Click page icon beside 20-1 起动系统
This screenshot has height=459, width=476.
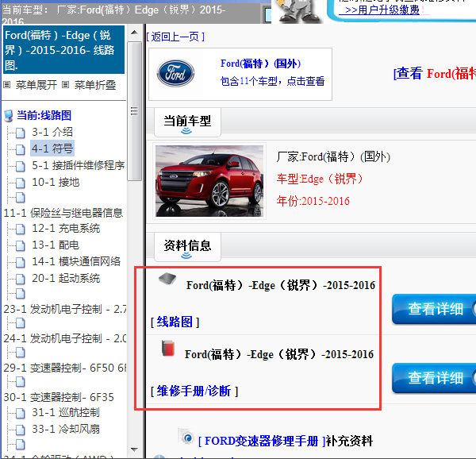click(21, 279)
